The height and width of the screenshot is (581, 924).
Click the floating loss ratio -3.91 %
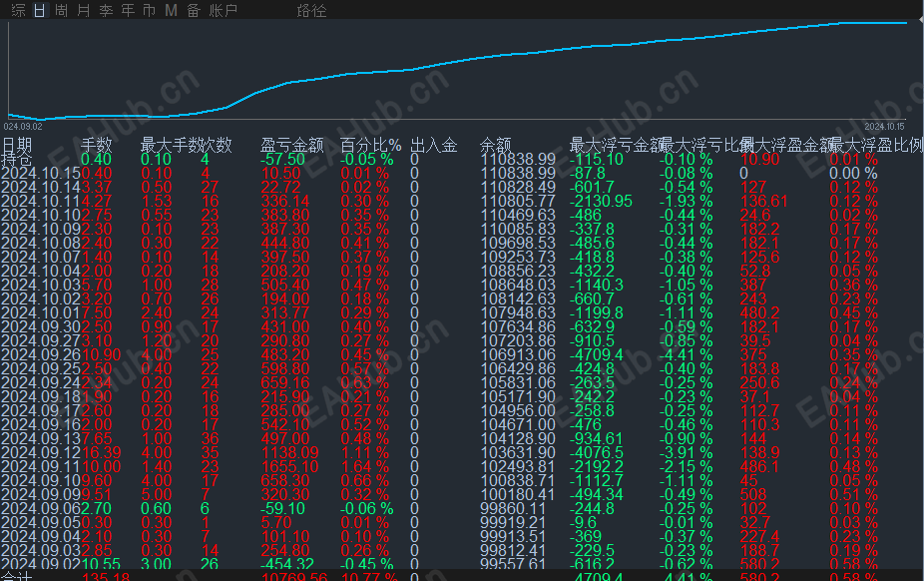(x=686, y=452)
